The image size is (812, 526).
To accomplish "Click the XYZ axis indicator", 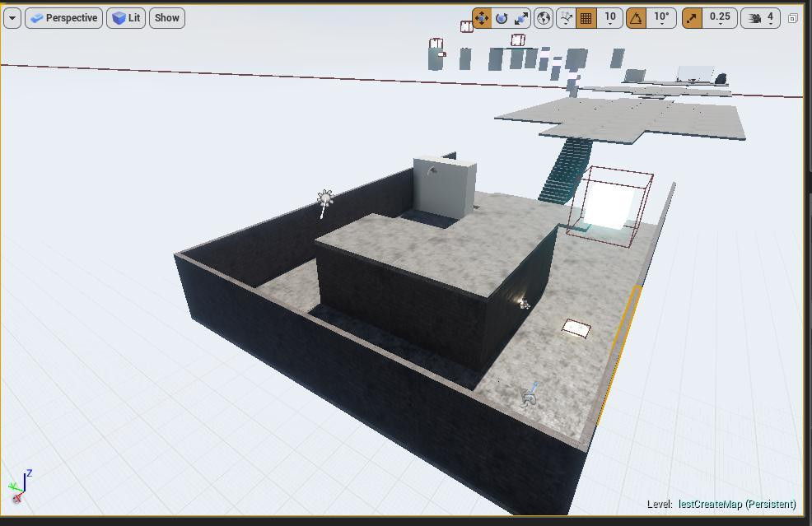I will (x=20, y=486).
